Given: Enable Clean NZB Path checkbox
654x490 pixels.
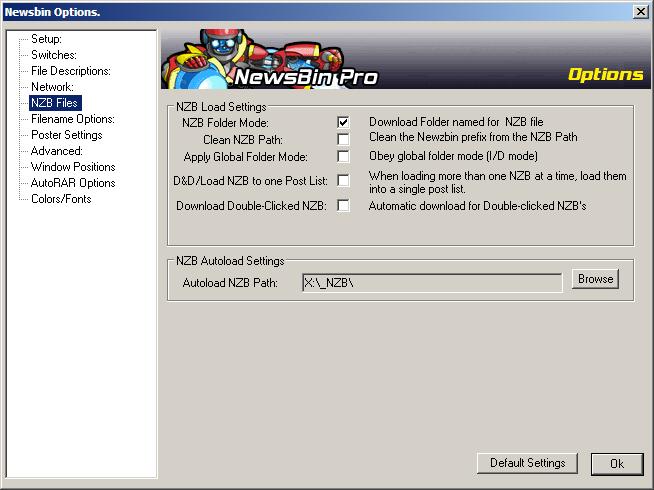Looking at the screenshot, I should click(x=343, y=139).
